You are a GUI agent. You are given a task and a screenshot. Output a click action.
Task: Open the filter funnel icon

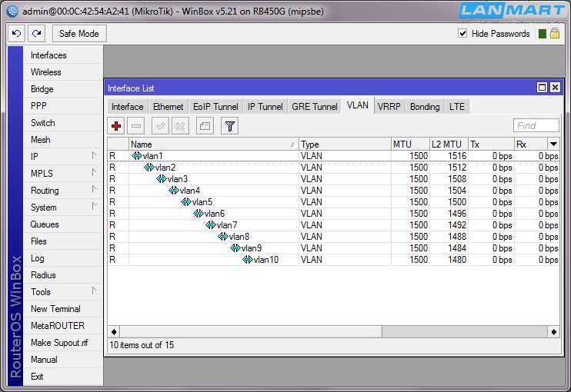click(x=230, y=126)
